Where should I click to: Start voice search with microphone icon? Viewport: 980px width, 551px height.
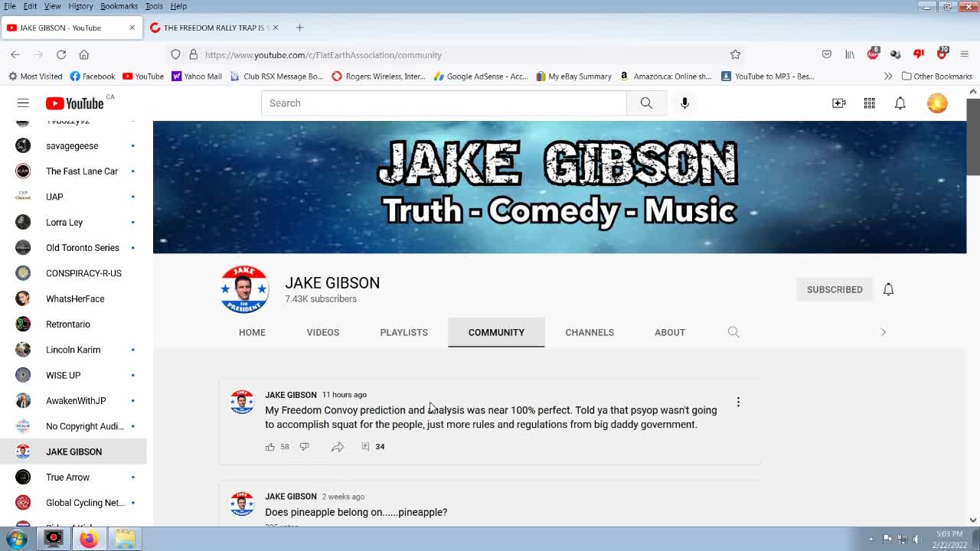tap(684, 103)
